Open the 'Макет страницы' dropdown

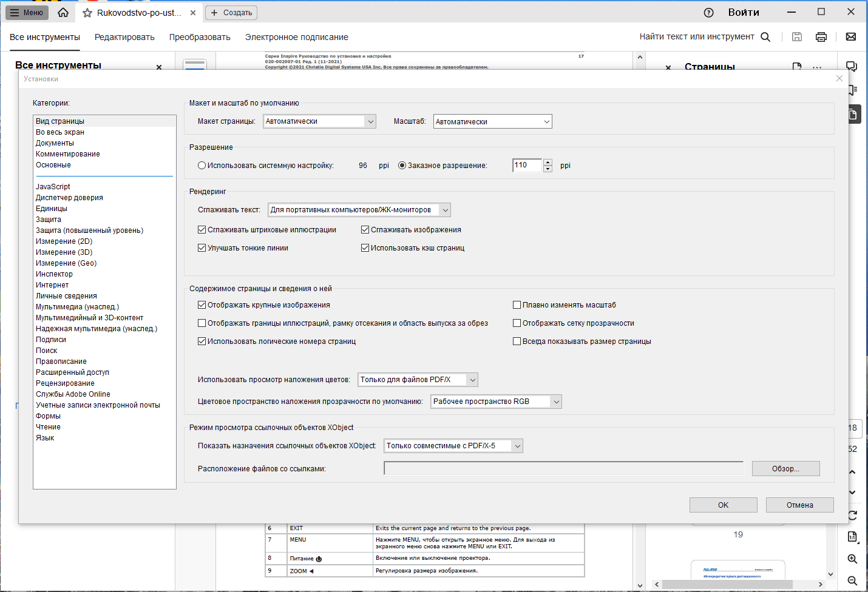pos(319,121)
